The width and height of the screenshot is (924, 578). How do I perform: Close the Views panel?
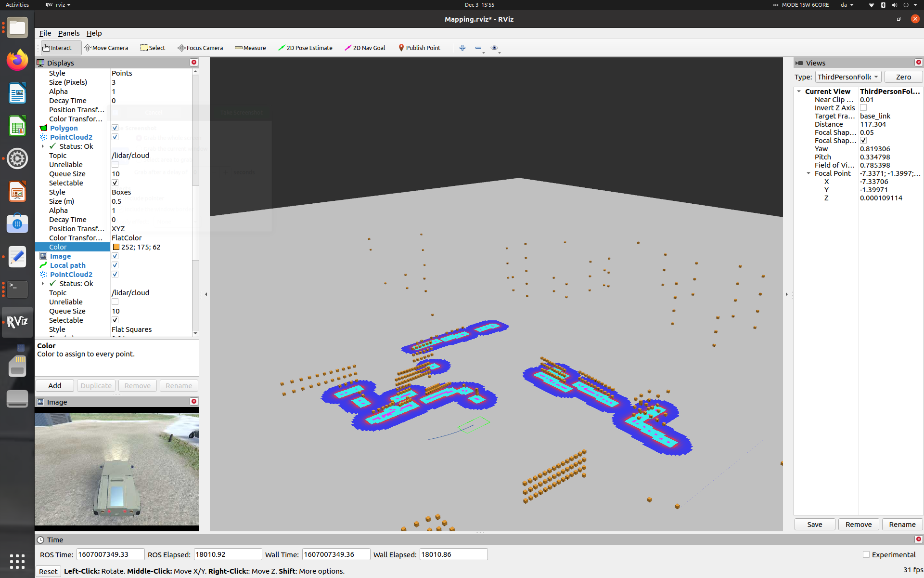(918, 63)
